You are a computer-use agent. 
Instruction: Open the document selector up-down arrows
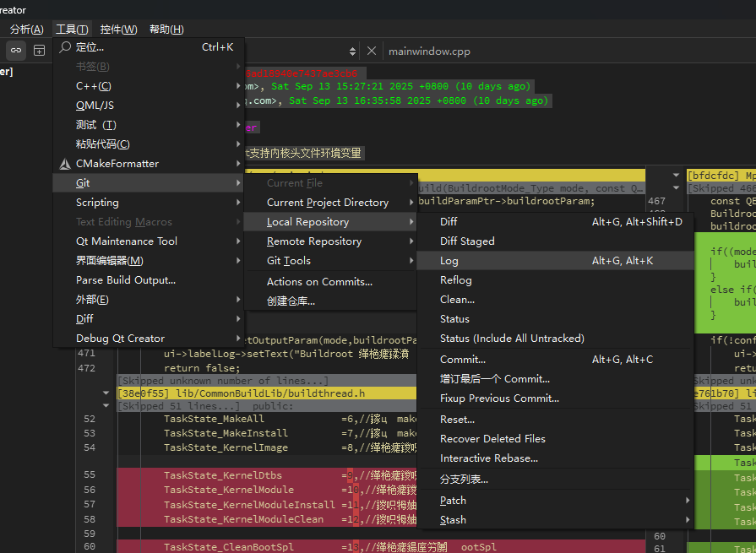(x=352, y=51)
